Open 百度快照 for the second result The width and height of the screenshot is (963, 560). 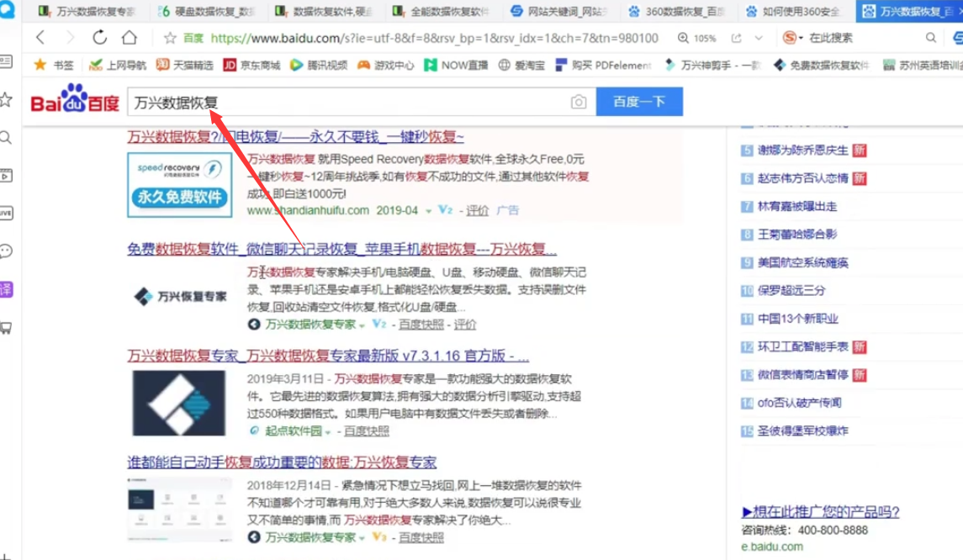[x=421, y=325]
